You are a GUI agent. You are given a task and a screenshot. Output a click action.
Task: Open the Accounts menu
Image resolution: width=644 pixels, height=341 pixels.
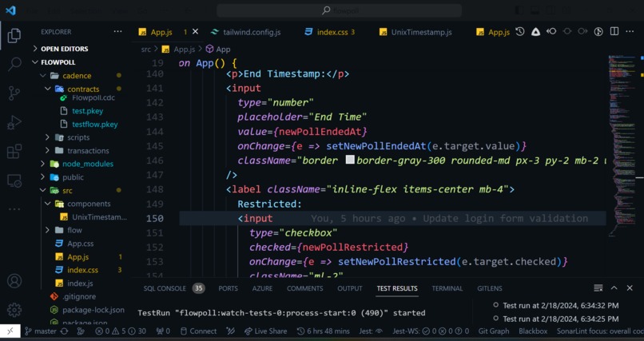14,281
